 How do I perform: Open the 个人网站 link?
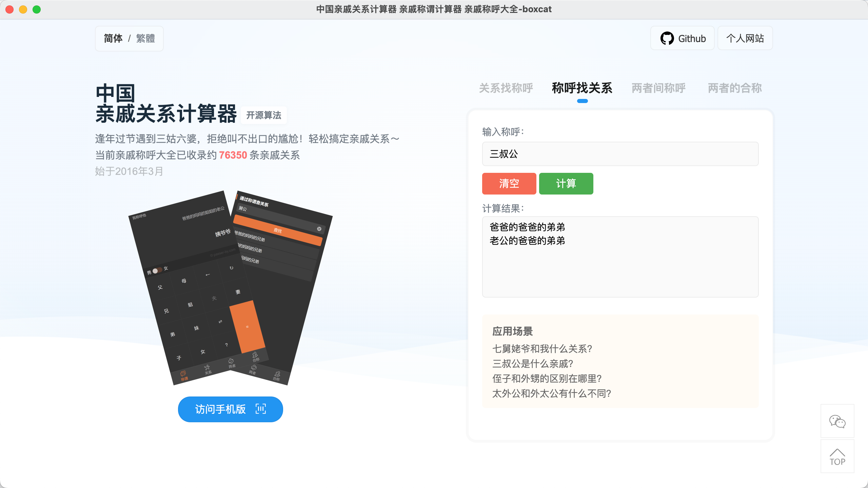tap(745, 38)
